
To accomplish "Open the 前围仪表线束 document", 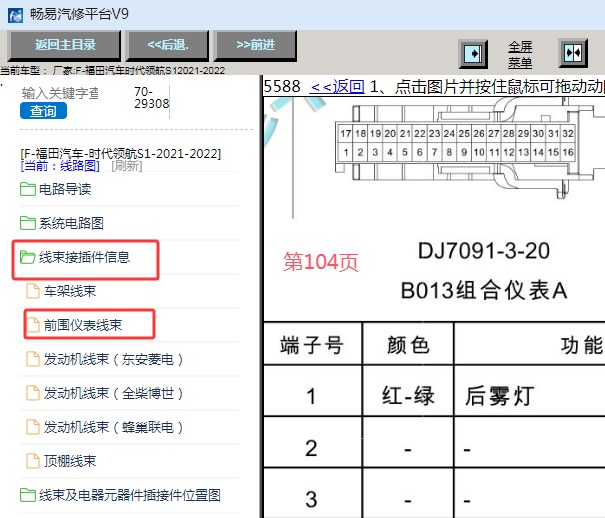I will (83, 325).
